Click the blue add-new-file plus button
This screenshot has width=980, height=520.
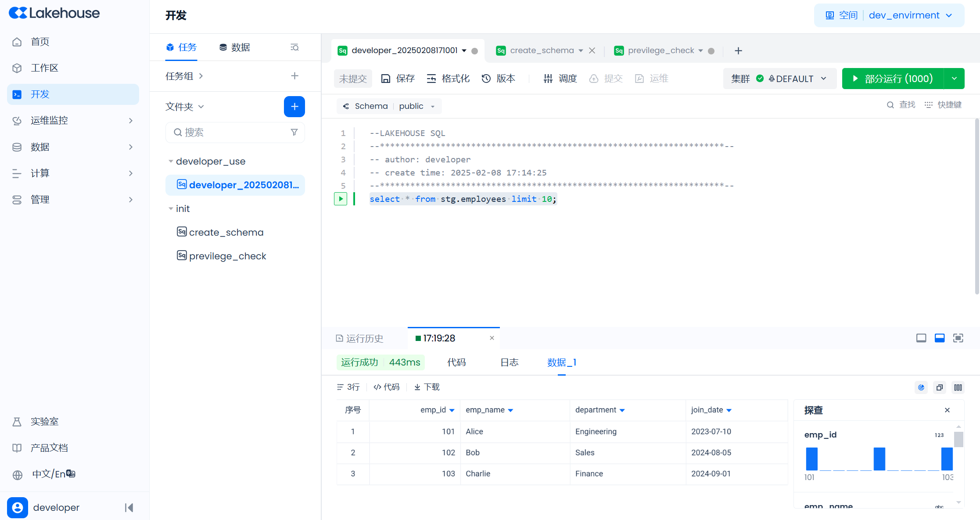(x=294, y=107)
